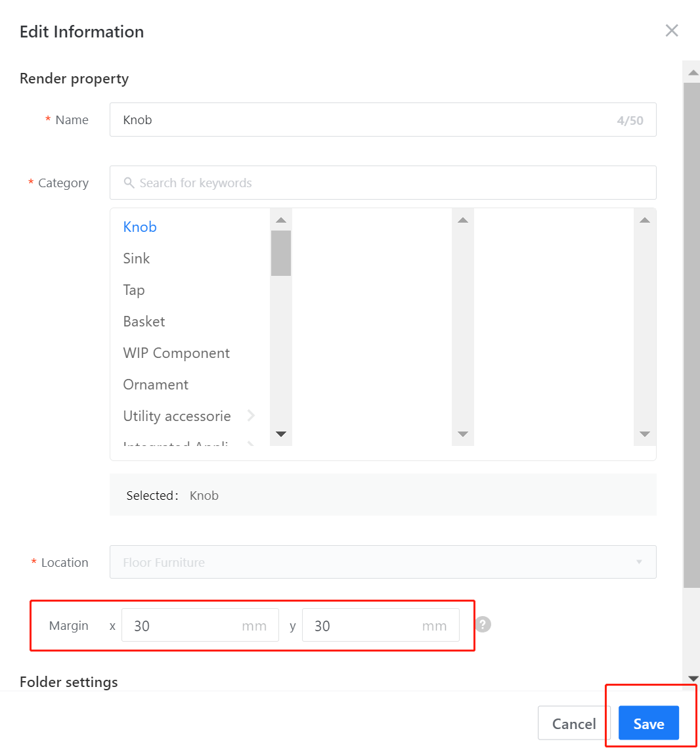Select the Ornament category
Image resolution: width=700 pixels, height=754 pixels.
156,385
